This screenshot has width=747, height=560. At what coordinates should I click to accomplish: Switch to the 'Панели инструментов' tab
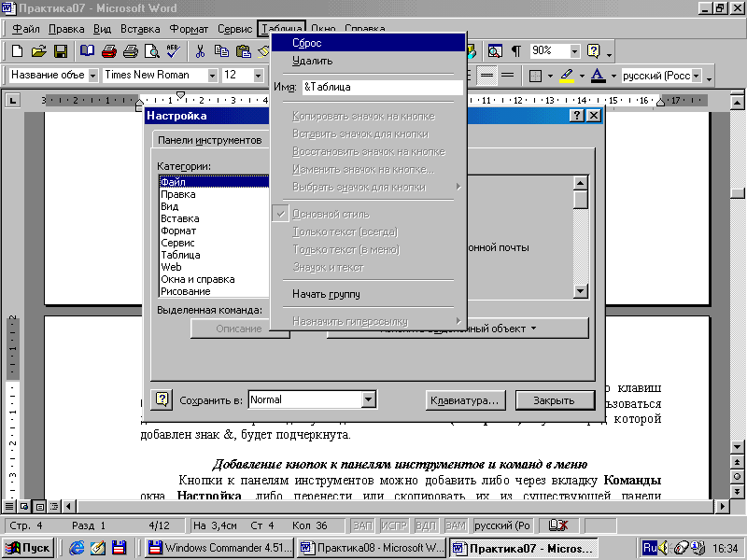coord(209,140)
